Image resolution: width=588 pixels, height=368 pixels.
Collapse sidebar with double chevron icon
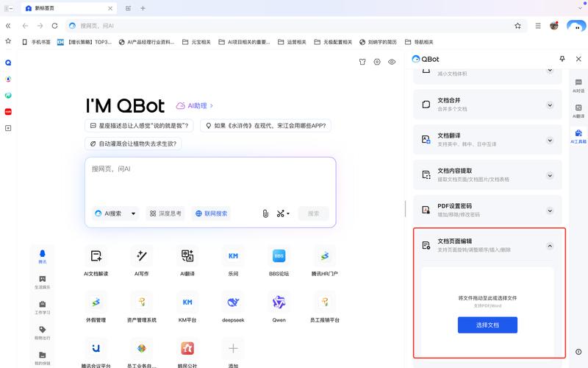click(x=8, y=26)
